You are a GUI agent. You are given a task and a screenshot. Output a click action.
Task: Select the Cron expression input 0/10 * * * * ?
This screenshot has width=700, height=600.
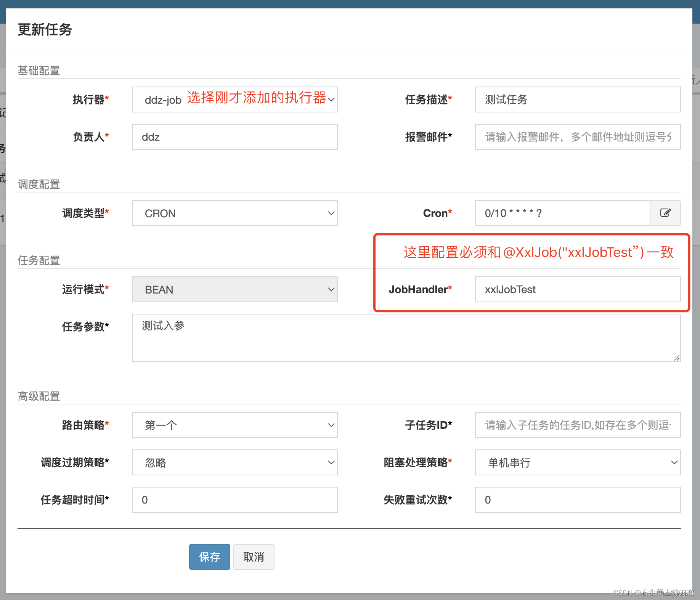[x=562, y=213]
